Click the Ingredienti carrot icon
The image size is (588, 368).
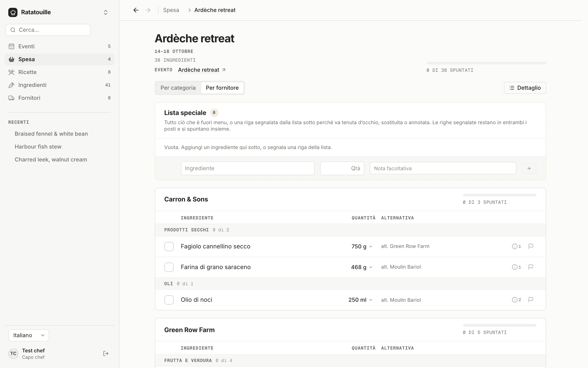[x=11, y=85]
